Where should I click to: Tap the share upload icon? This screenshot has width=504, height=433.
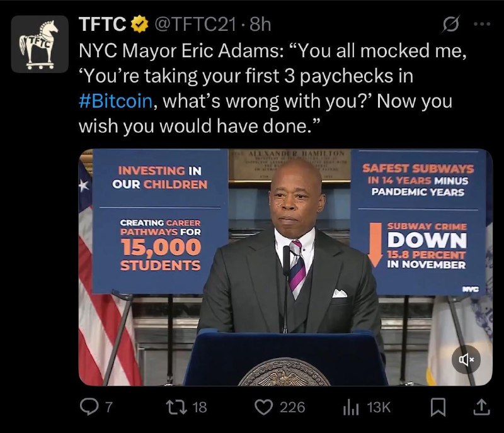(x=481, y=407)
